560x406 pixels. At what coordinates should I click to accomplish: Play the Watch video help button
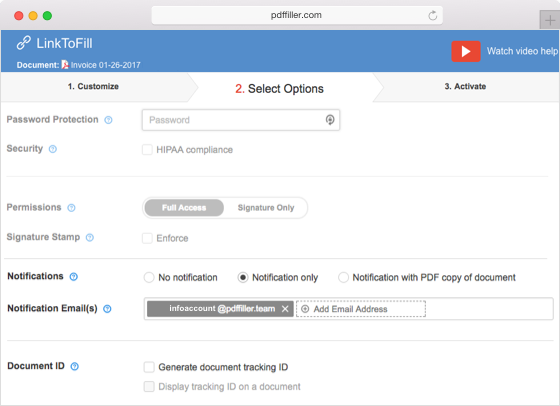pos(466,51)
